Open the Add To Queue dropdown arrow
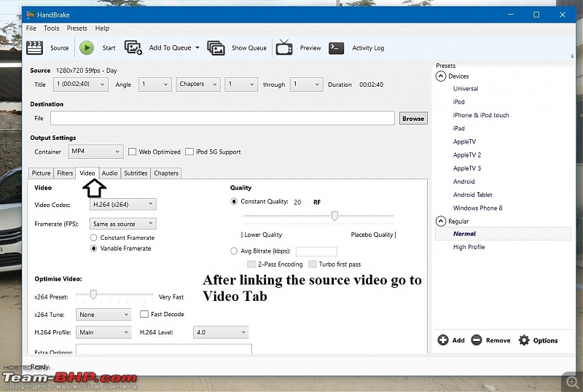Viewport: 583px width, 392px height. click(197, 47)
